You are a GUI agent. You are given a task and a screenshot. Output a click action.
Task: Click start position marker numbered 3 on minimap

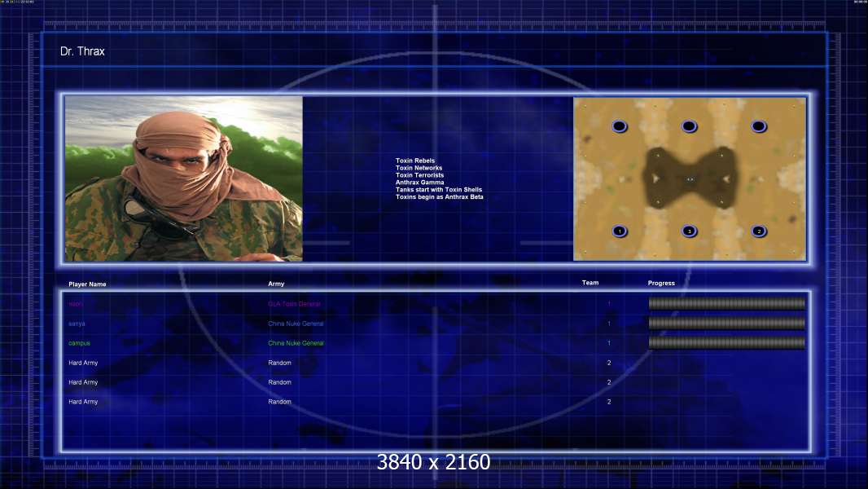689,231
